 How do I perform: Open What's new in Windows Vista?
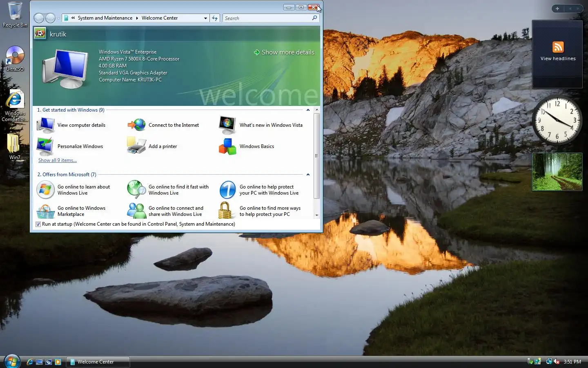pos(261,125)
